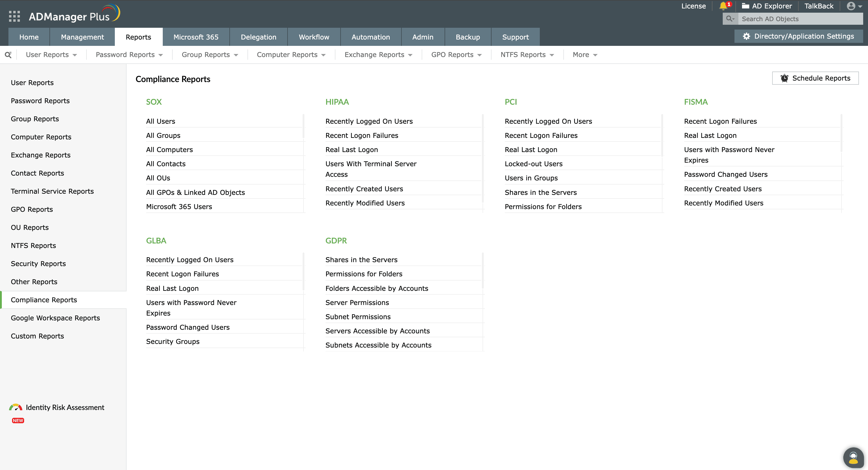Image resolution: width=868 pixels, height=470 pixels.
Task: Select Compliance Reports in the sidebar
Action: pos(43,299)
